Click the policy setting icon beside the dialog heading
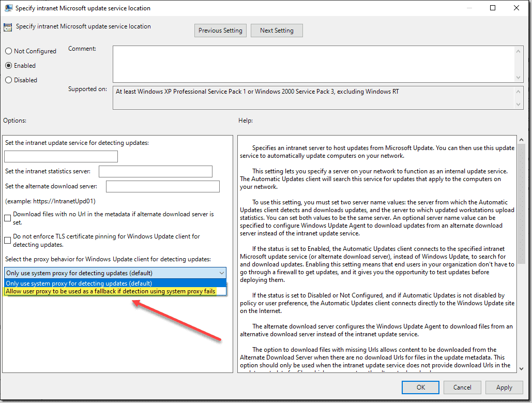The width and height of the screenshot is (532, 403). pos(8,26)
